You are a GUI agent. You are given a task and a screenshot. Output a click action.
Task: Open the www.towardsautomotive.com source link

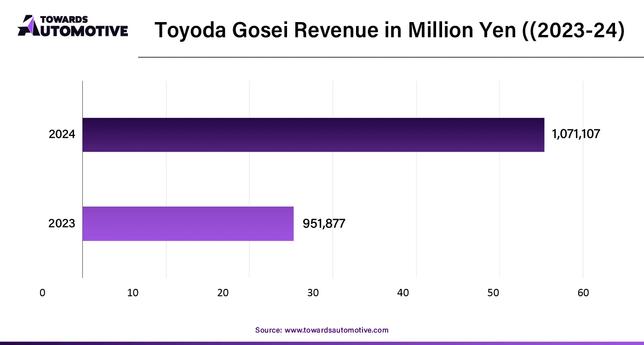click(x=337, y=330)
